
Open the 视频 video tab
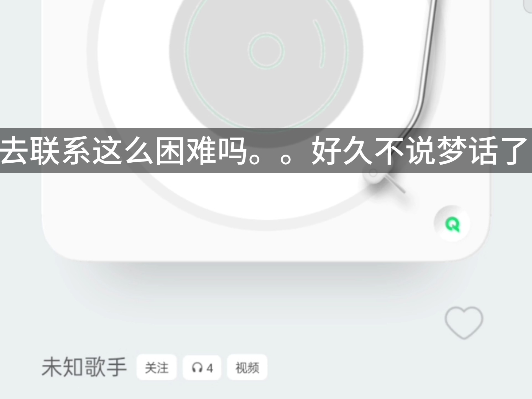pyautogui.click(x=247, y=367)
